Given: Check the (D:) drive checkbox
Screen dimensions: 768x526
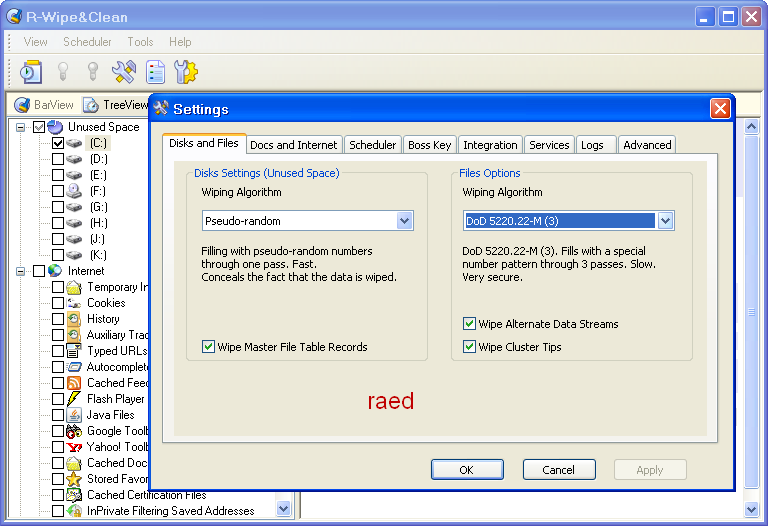Looking at the screenshot, I should pos(58,159).
